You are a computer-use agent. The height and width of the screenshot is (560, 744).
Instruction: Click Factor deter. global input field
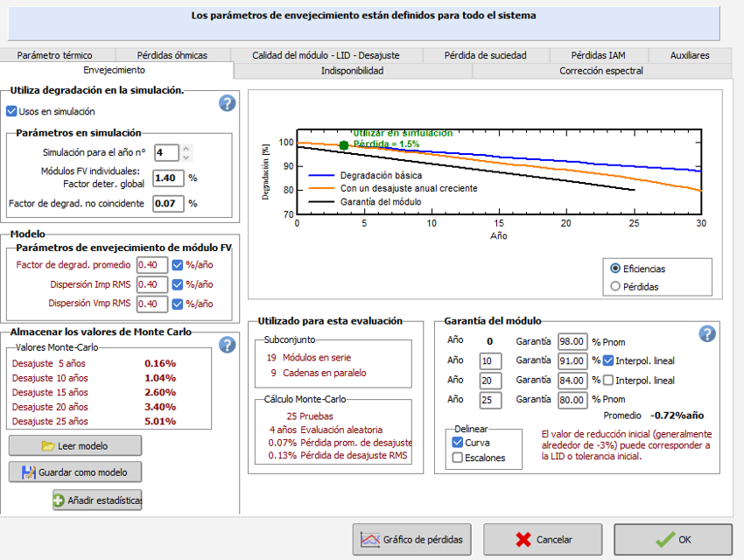click(168, 178)
